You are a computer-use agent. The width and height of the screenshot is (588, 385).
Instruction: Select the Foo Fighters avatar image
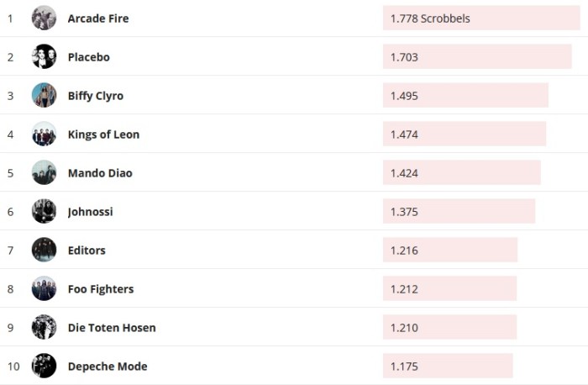tap(44, 288)
